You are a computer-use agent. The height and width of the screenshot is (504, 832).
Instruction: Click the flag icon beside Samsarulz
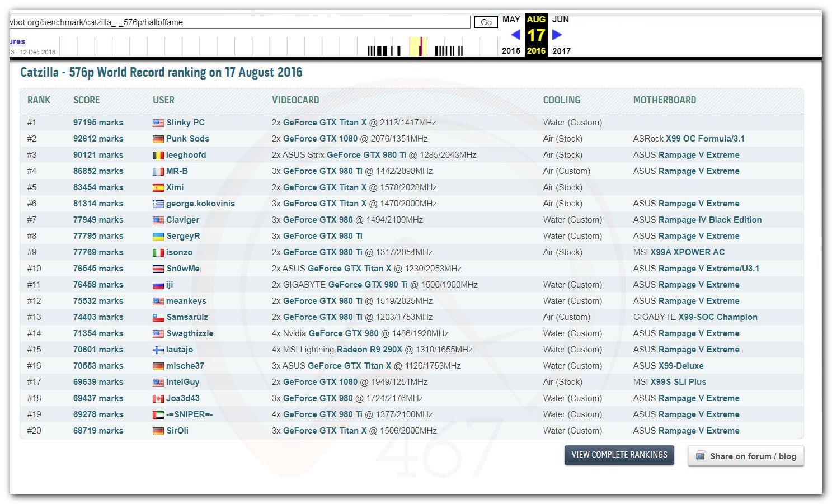click(158, 317)
